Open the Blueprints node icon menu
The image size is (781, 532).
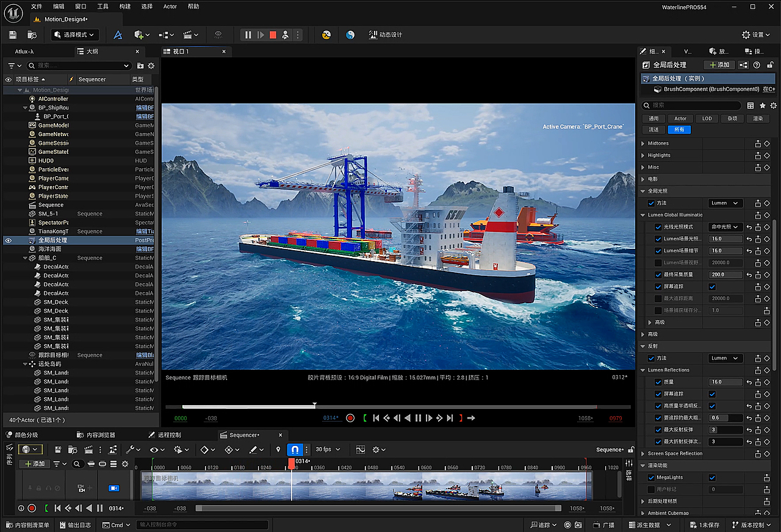pyautogui.click(x=166, y=35)
